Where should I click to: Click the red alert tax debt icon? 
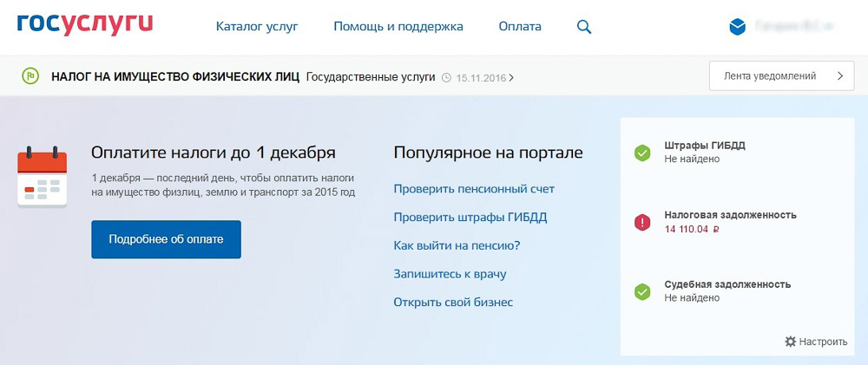[642, 223]
